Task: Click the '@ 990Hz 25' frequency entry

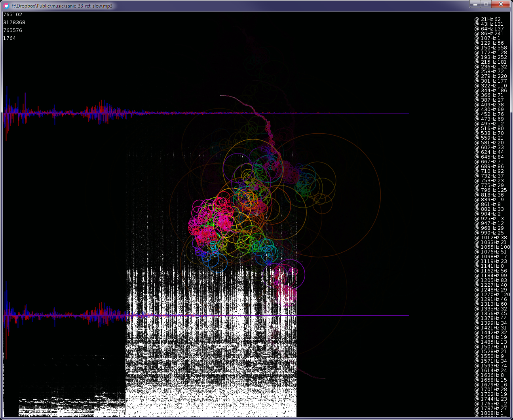Action: pyautogui.click(x=489, y=233)
